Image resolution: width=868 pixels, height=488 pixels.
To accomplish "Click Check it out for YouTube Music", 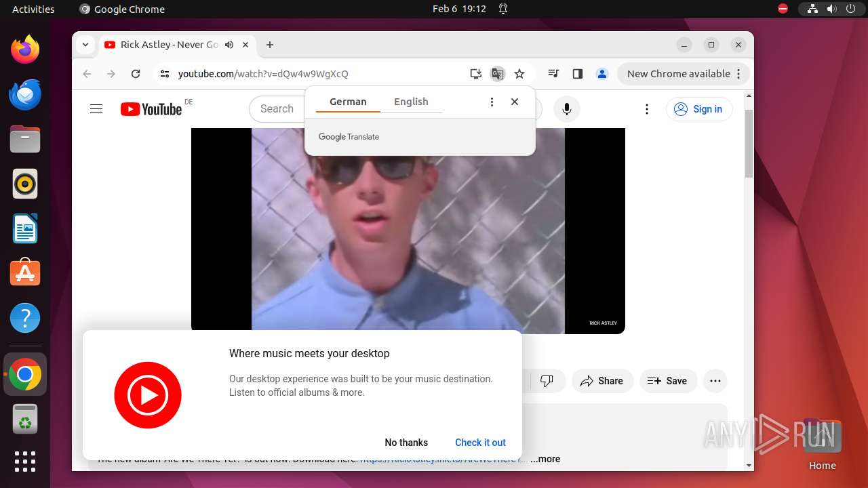I will pyautogui.click(x=480, y=443).
